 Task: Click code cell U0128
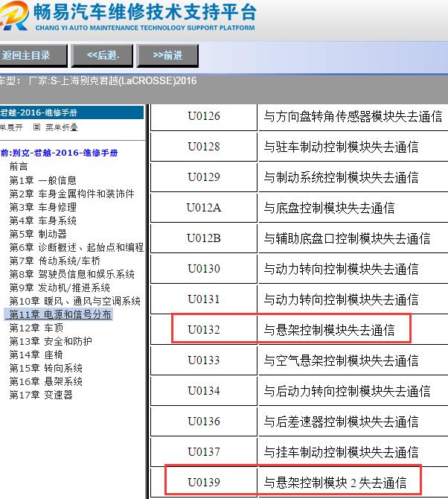tap(204, 147)
